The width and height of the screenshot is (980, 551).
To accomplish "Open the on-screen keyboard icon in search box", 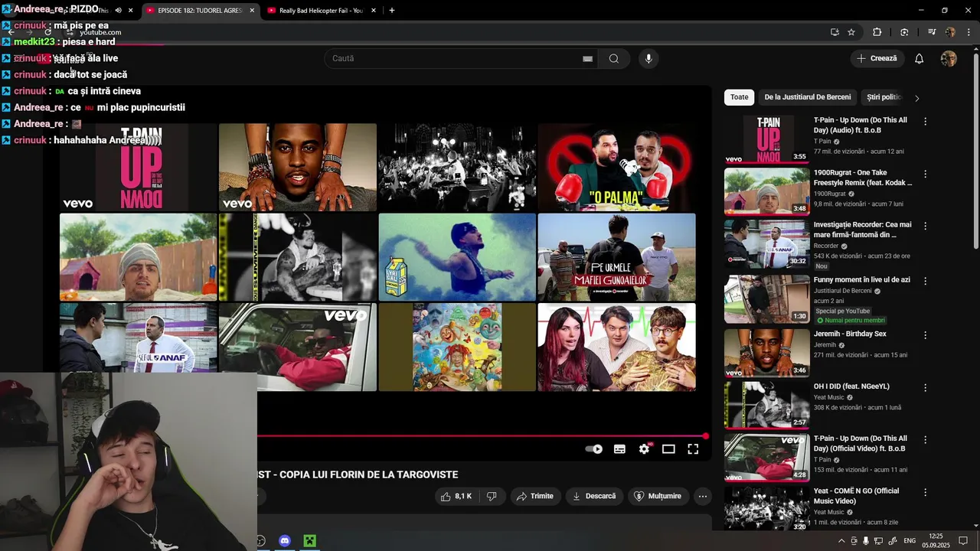I will tap(587, 59).
